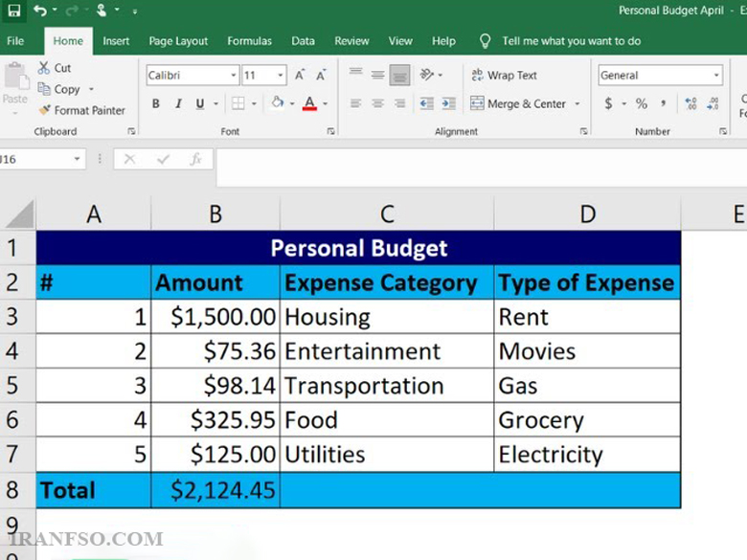747x560 pixels.
Task: Click the Borders icon in Font group
Action: click(238, 102)
